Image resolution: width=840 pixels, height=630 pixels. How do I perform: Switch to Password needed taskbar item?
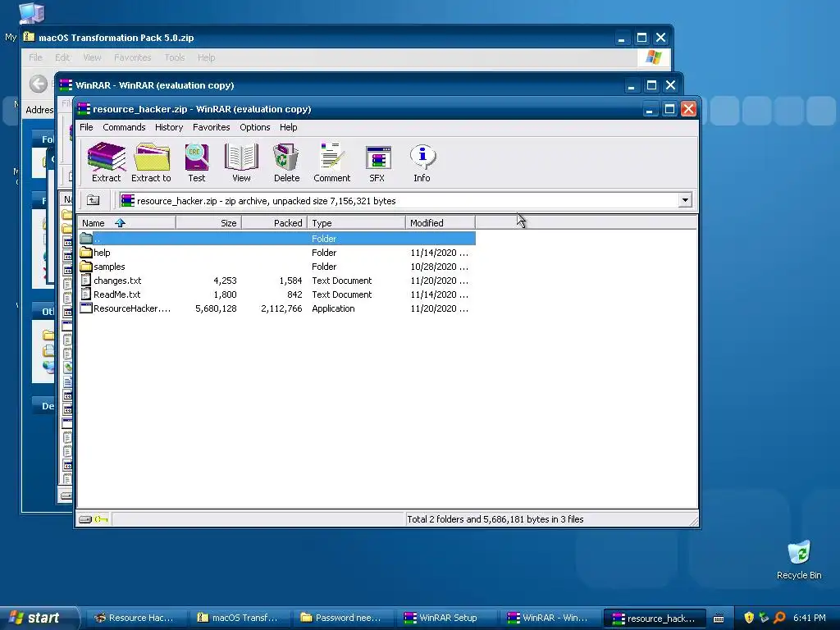(x=342, y=618)
